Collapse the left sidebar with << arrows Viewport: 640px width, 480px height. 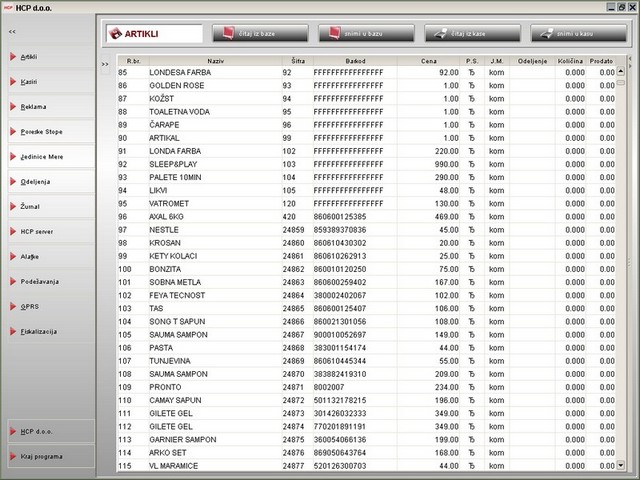(12, 33)
